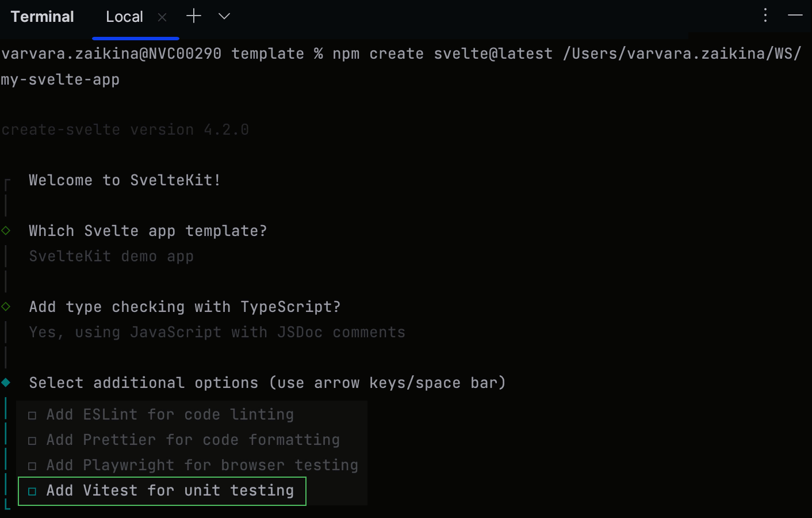The image size is (812, 518).
Task: Open the terminal options kebab menu
Action: point(765,16)
